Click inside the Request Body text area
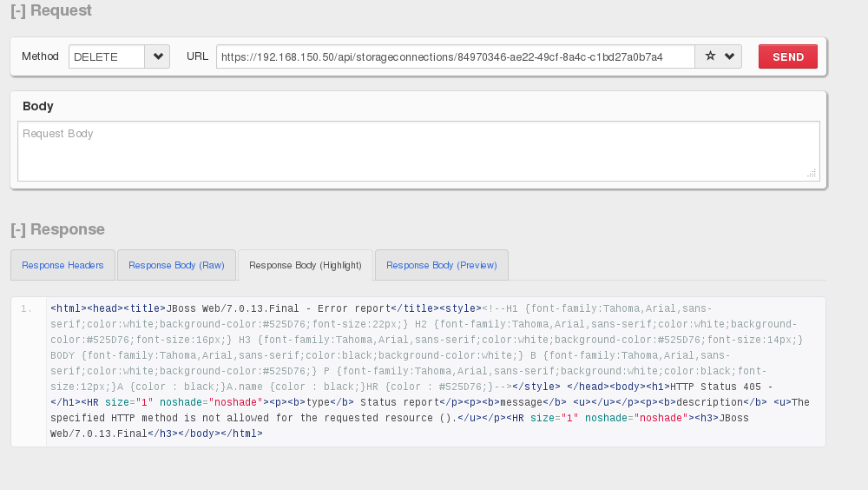Viewport: 868px width, 490px height. click(418, 151)
